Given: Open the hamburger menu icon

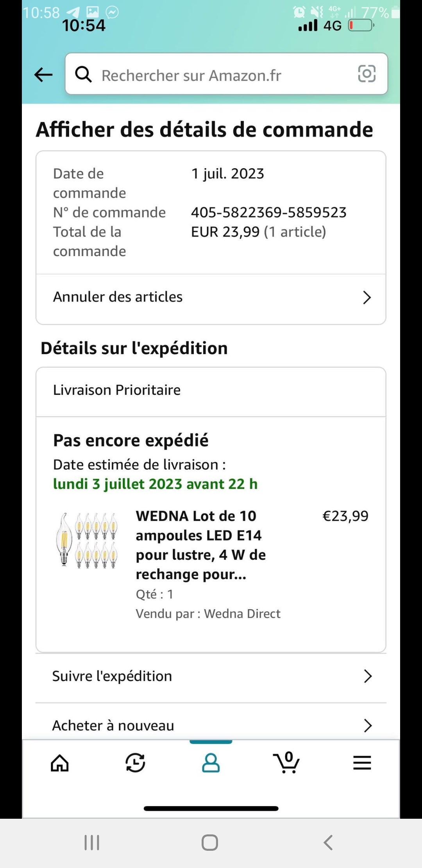Looking at the screenshot, I should [x=362, y=763].
